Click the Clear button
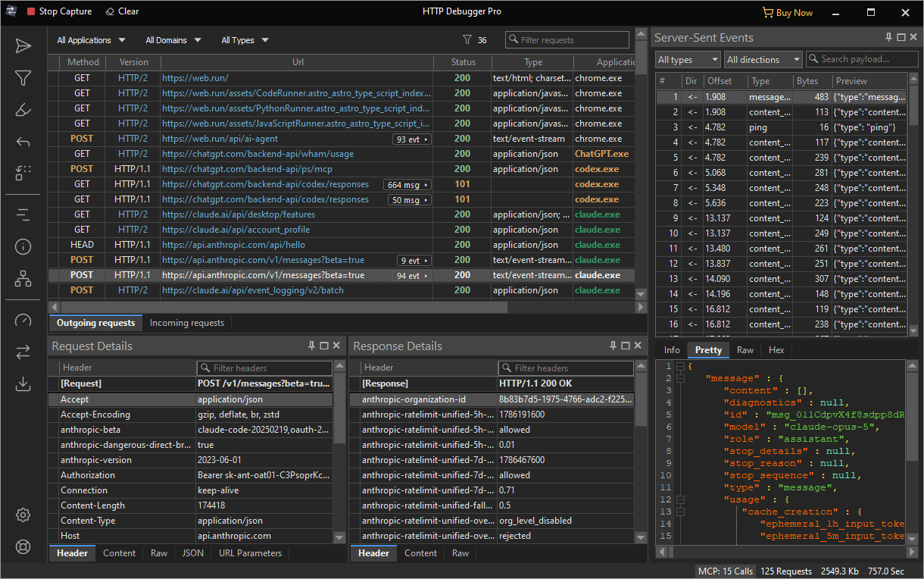The height and width of the screenshot is (579, 924). [x=122, y=11]
